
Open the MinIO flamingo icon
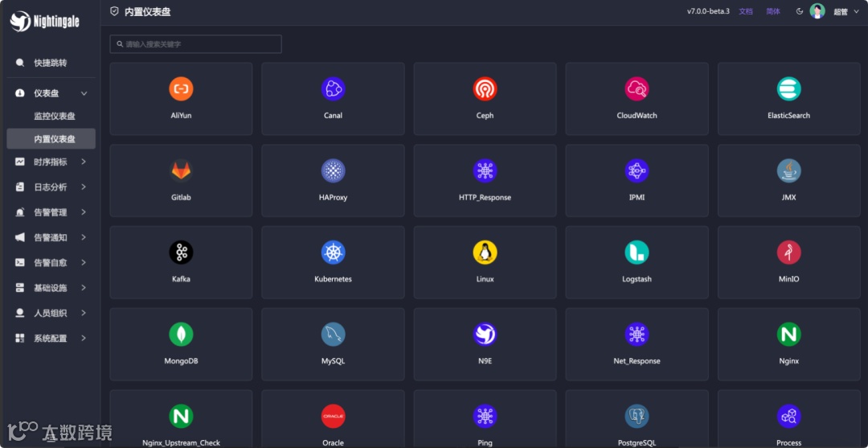click(x=789, y=253)
